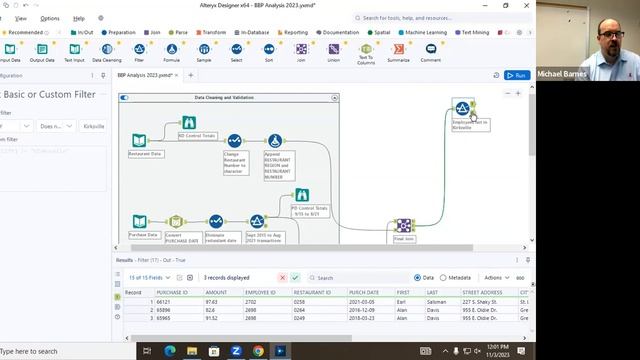
Task: Select the Convert PURCHASE DATE node
Action: click(176, 222)
